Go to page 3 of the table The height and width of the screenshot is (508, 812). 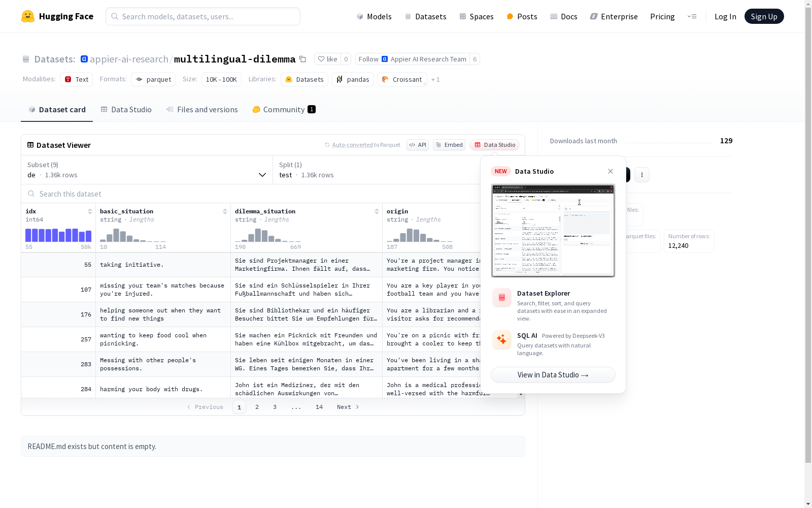(275, 407)
